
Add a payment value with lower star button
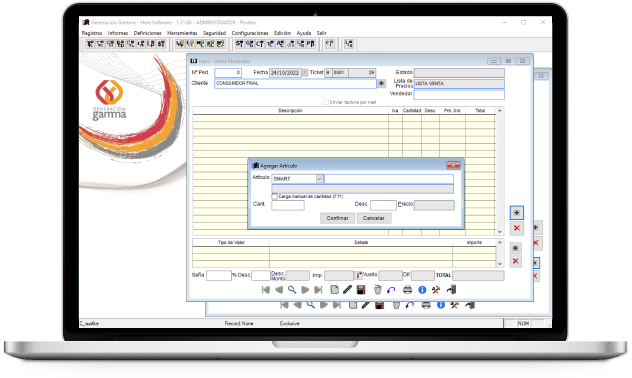(x=515, y=248)
